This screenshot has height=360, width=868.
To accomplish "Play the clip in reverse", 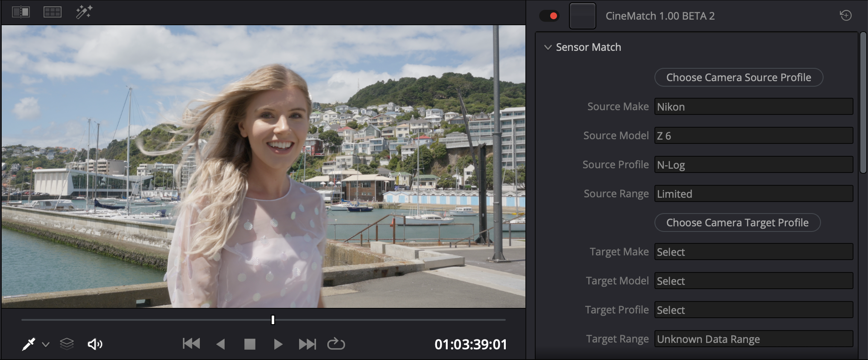I will tap(220, 344).
